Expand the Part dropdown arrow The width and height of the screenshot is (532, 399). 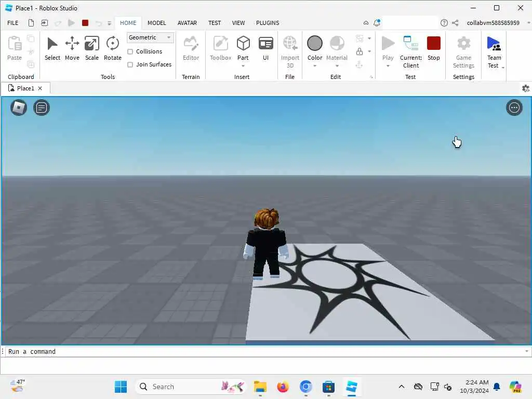[x=243, y=66]
